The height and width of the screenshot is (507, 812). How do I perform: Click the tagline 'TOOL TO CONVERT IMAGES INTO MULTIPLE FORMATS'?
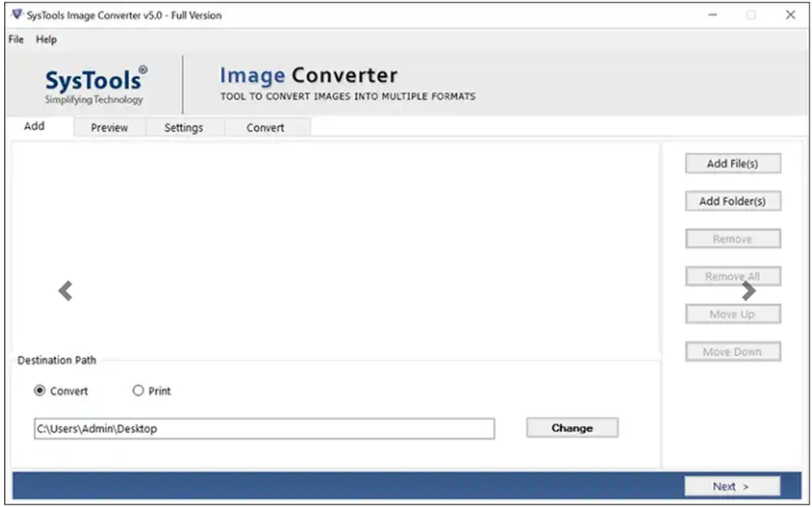tap(348, 97)
